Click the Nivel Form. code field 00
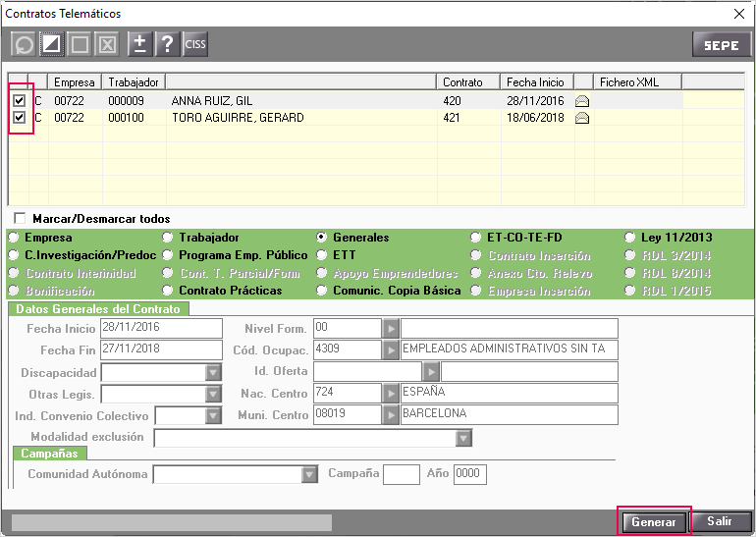Screen dimensions: 756x537 (x=348, y=328)
